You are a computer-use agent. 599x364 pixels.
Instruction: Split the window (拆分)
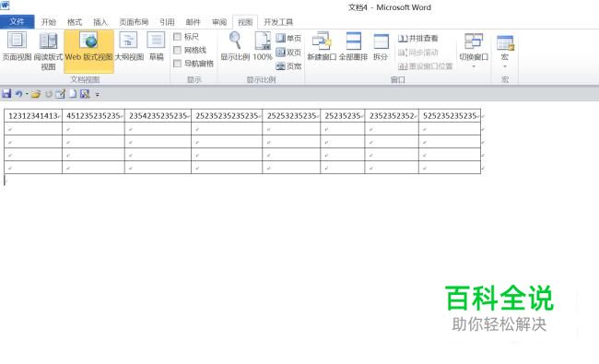(x=381, y=47)
